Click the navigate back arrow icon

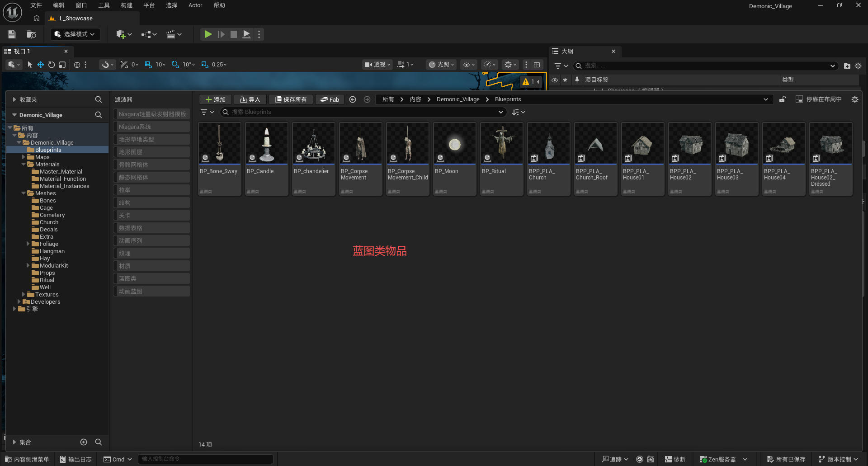pos(353,99)
